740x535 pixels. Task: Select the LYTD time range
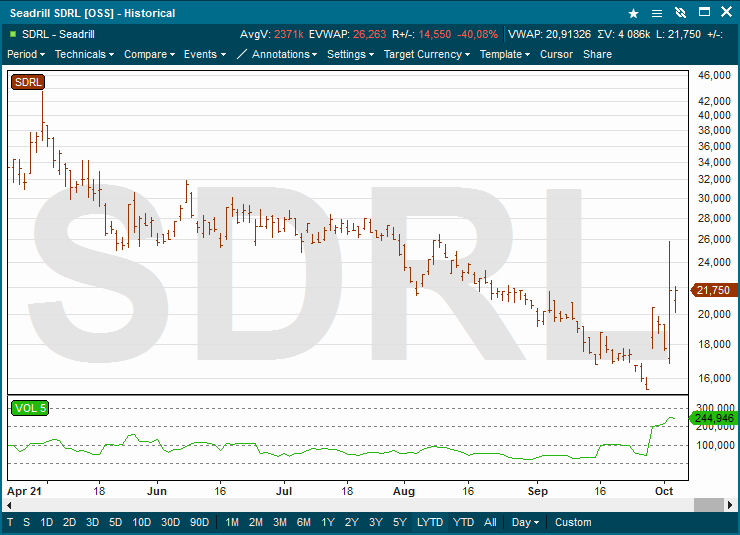430,522
